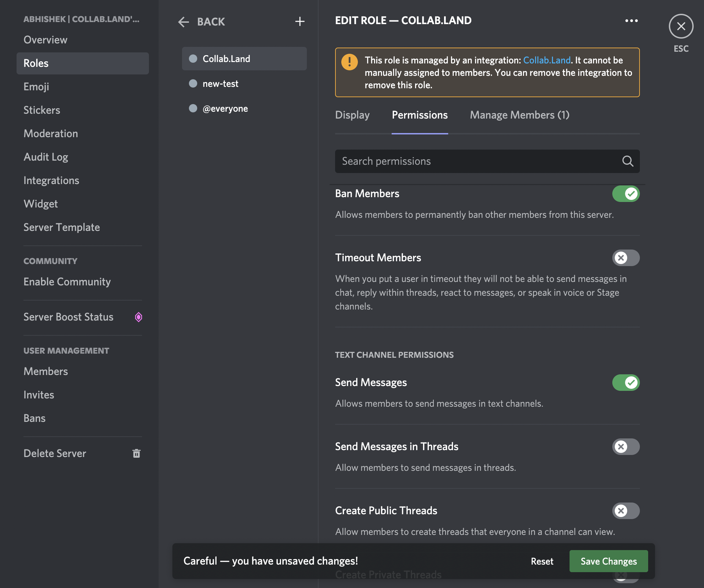Click the Server Boost Status gem icon

click(139, 317)
